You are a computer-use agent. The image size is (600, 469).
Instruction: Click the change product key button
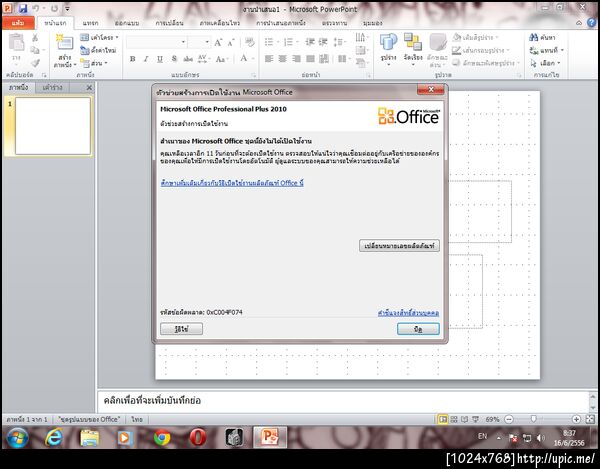pos(399,246)
